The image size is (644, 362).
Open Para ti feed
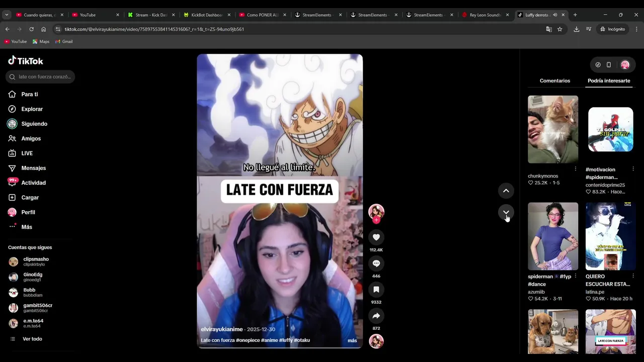(23, 94)
